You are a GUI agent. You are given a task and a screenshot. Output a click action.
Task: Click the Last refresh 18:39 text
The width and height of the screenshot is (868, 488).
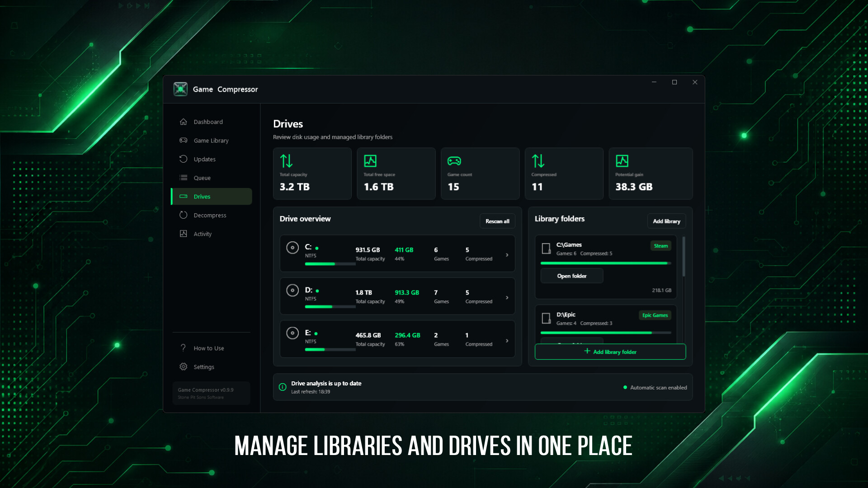pyautogui.click(x=311, y=392)
